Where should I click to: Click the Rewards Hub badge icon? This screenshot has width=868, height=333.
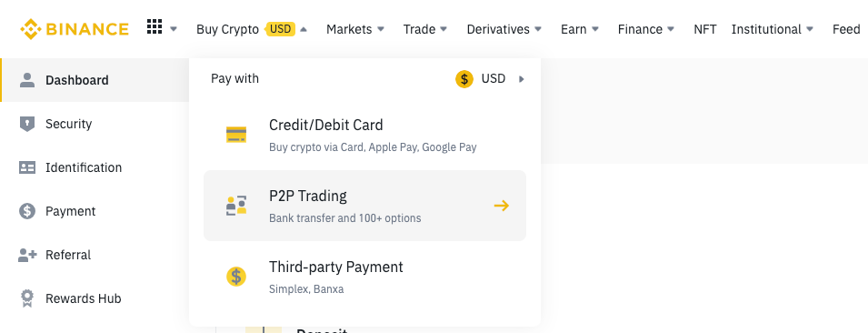point(27,298)
